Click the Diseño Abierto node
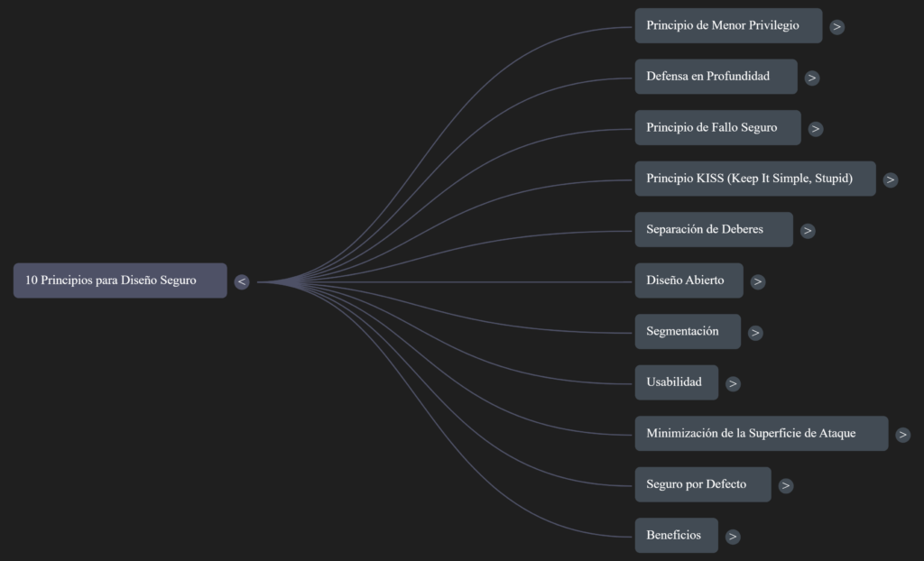The width and height of the screenshot is (924, 561). [x=688, y=280]
